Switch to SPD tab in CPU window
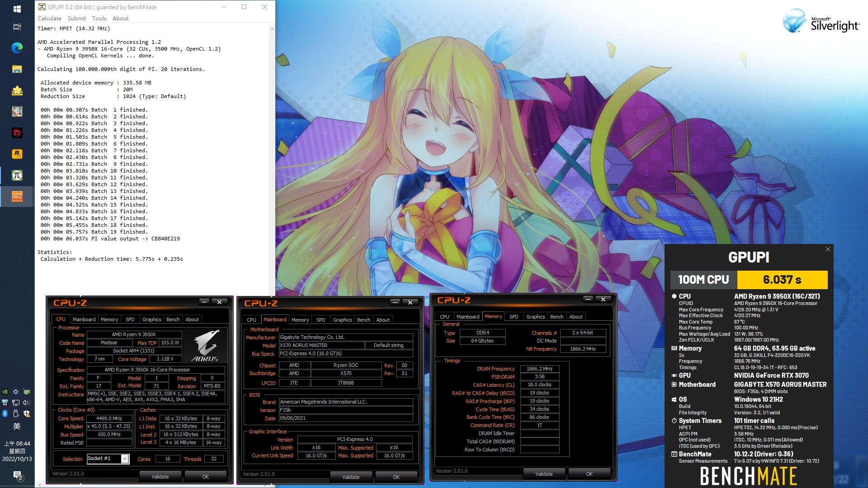The image size is (868, 488). coord(130,319)
